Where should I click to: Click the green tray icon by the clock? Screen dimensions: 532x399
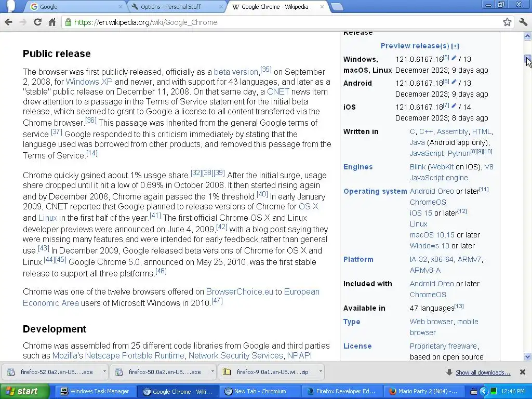point(494,391)
